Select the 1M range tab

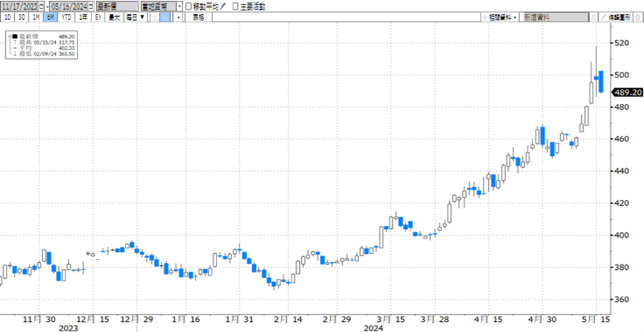36,17
